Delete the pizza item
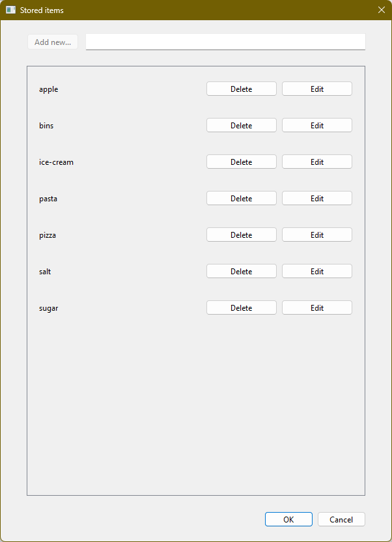Screen dimensions: 392x542 pyautogui.click(x=241, y=235)
